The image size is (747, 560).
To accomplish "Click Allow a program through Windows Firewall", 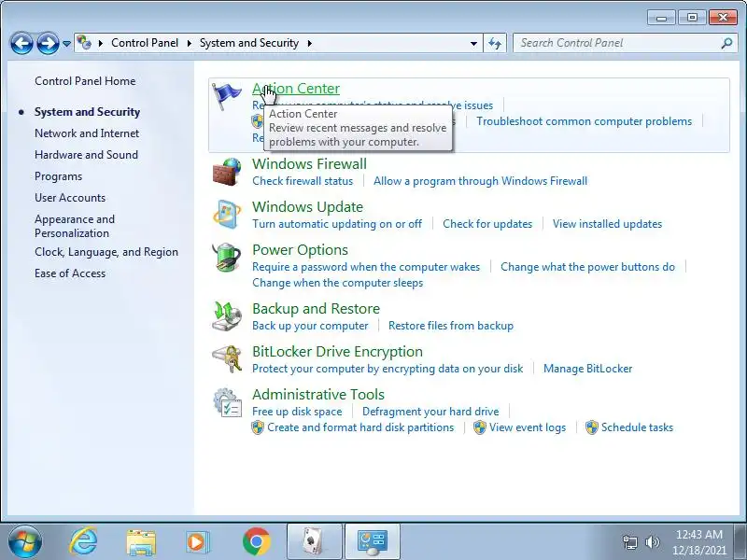I will point(480,181).
